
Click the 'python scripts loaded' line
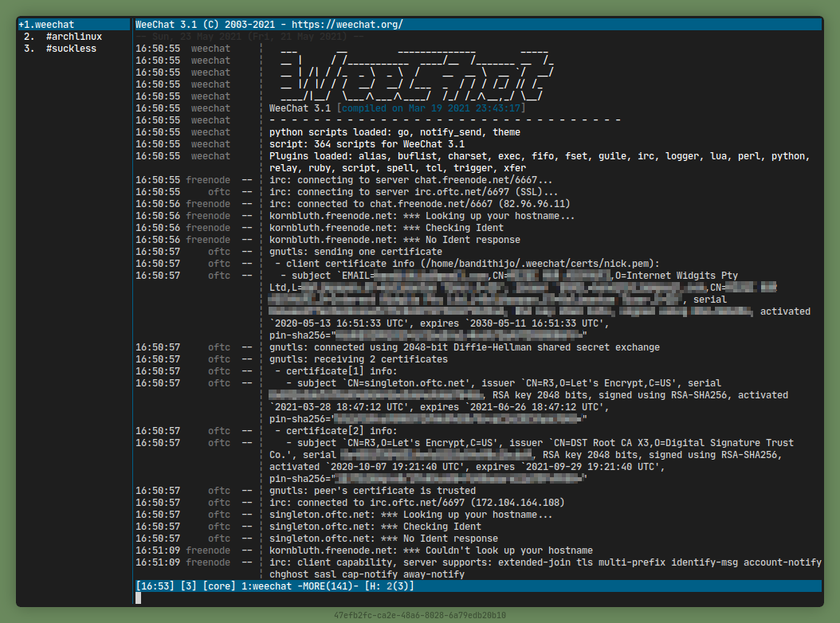pos(394,132)
